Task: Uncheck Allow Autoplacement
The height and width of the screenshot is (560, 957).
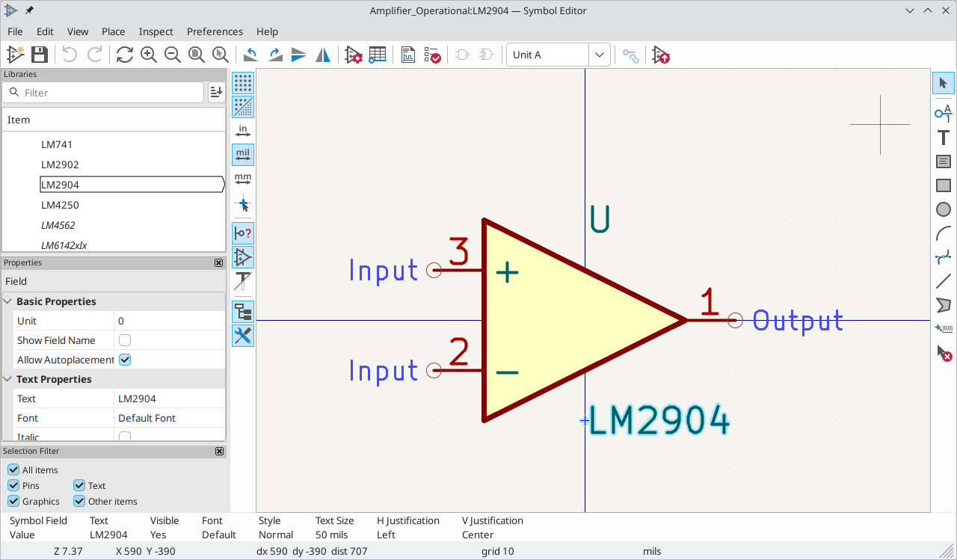Action: click(125, 360)
